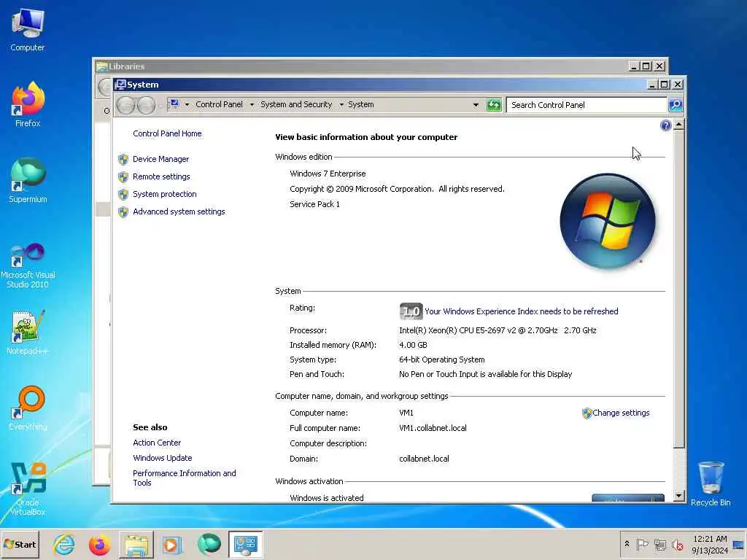Screen dimensions: 747x560
Task: Select the Notepad++ desktop icon
Action: click(28, 332)
